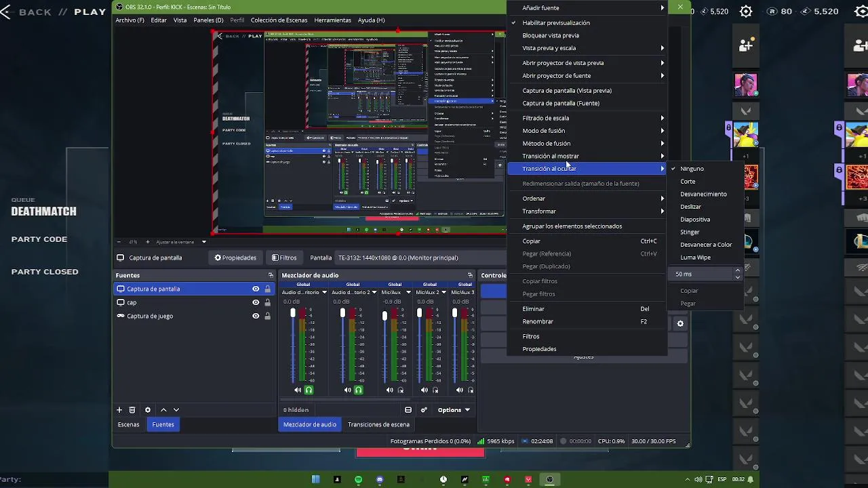Image resolution: width=868 pixels, height=488 pixels.
Task: Select Ninguno transition option
Action: pyautogui.click(x=706, y=169)
